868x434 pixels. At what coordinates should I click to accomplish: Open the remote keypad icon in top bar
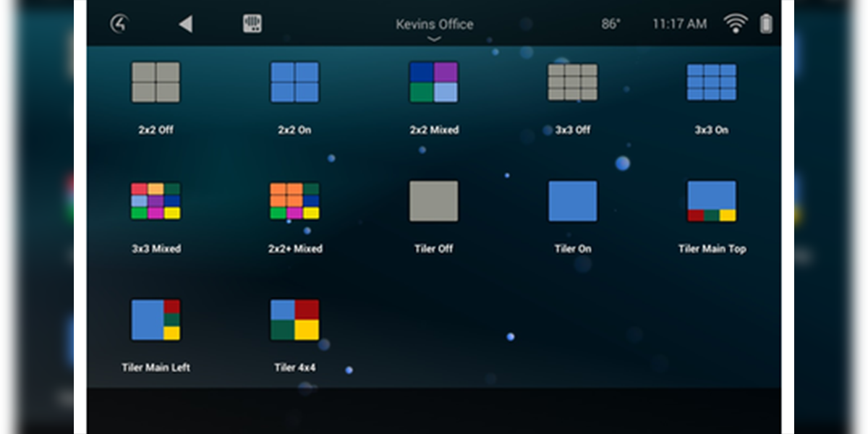(x=252, y=24)
